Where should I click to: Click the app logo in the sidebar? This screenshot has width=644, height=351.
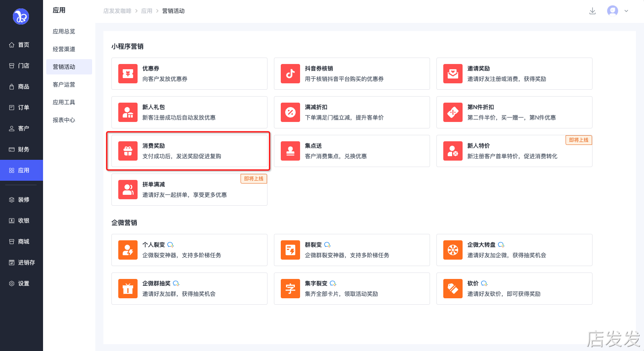[x=21, y=17]
